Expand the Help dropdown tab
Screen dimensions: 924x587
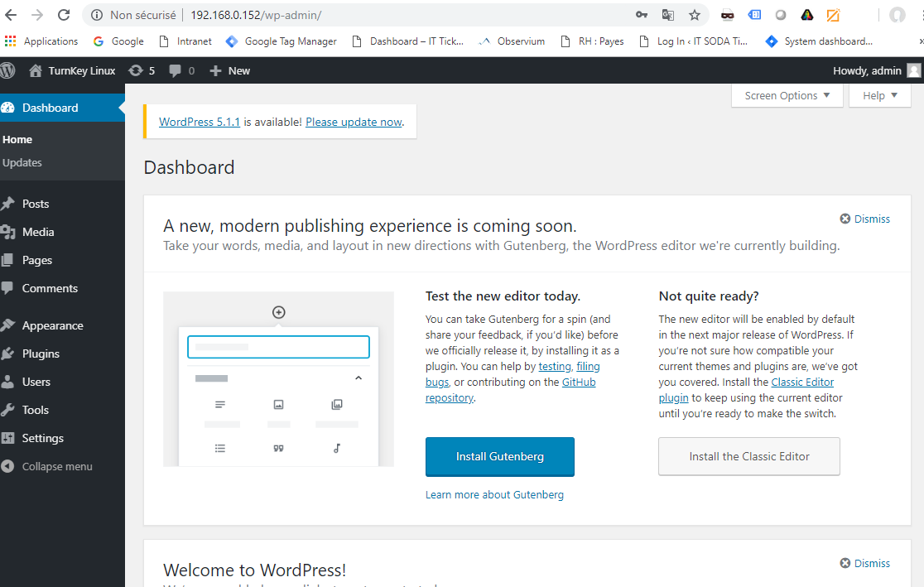[880, 95]
